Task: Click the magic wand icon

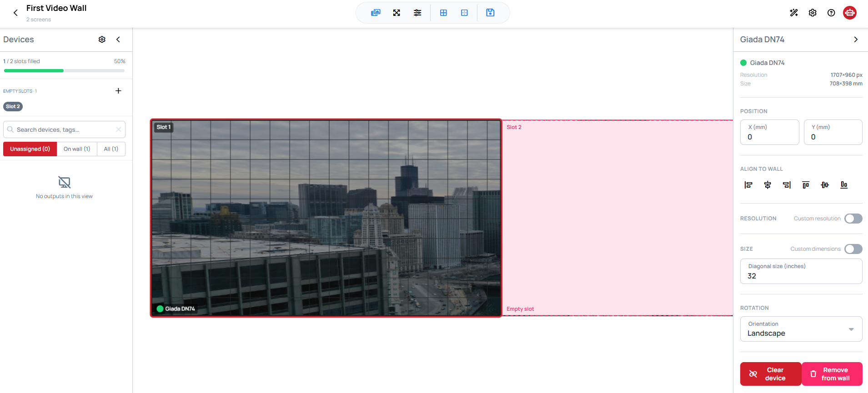Action: (x=794, y=13)
